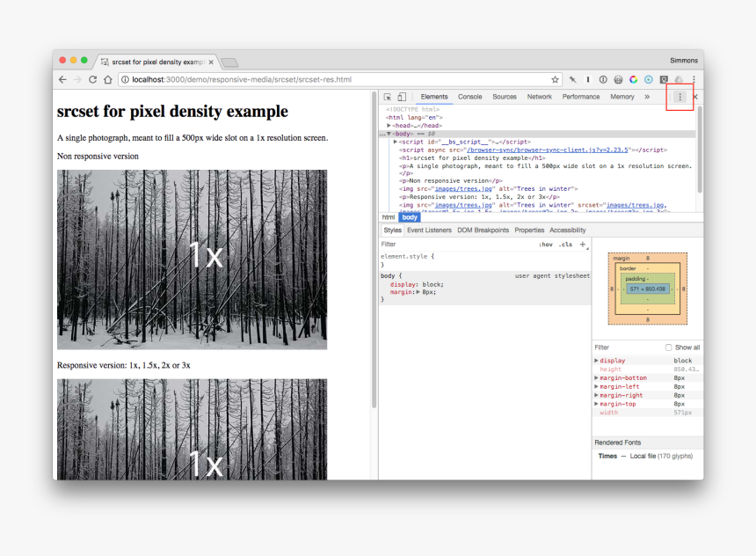Click the Computed Filter input field
The width and height of the screenshot is (756, 556).
click(627, 347)
